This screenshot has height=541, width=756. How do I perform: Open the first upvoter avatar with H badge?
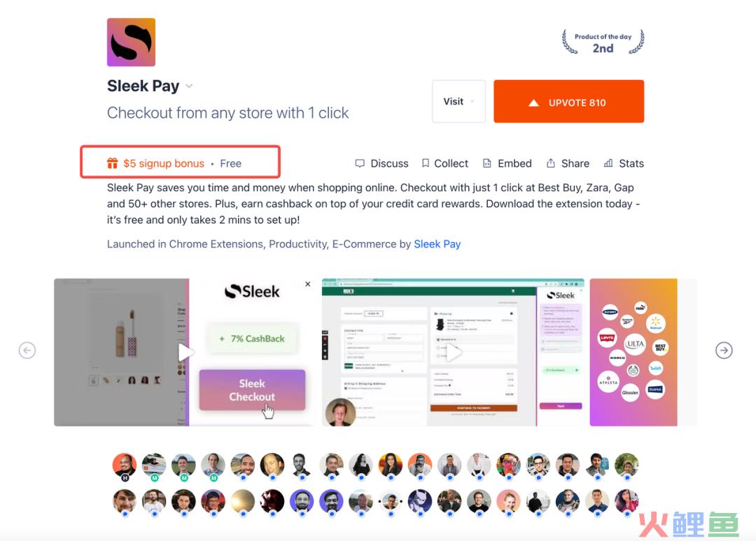coord(125,466)
